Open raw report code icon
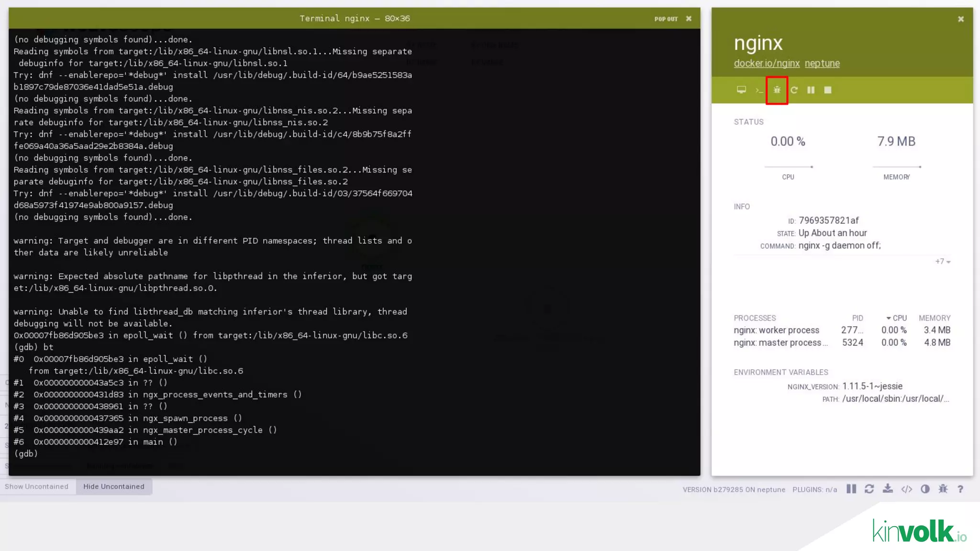The height and width of the screenshot is (551, 980). pyautogui.click(x=906, y=489)
